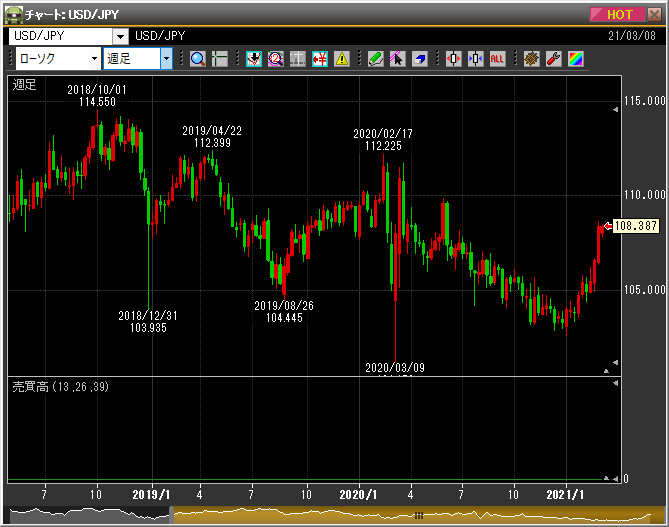Screen dimensions: 669x527
Task: Open the red wrench settings tool
Action: 553,59
